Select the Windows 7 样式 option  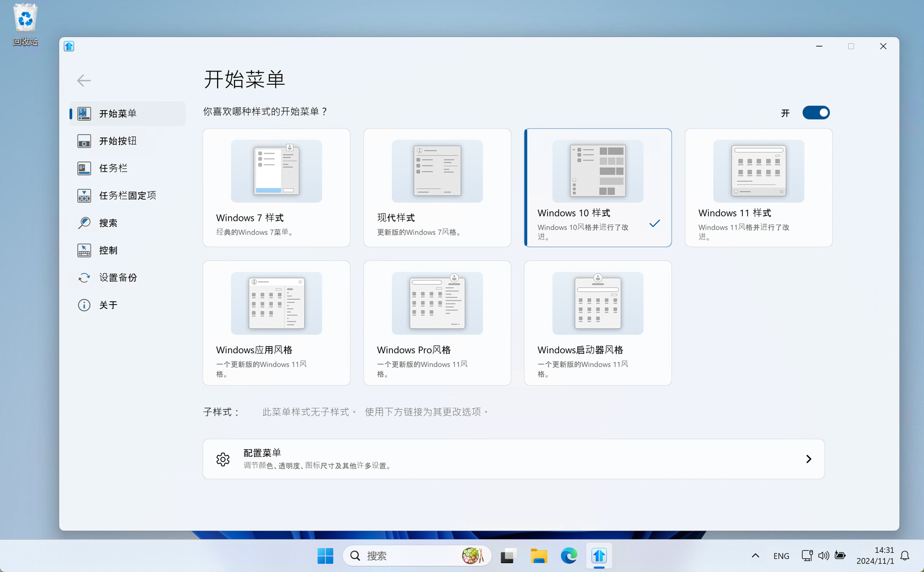(276, 187)
